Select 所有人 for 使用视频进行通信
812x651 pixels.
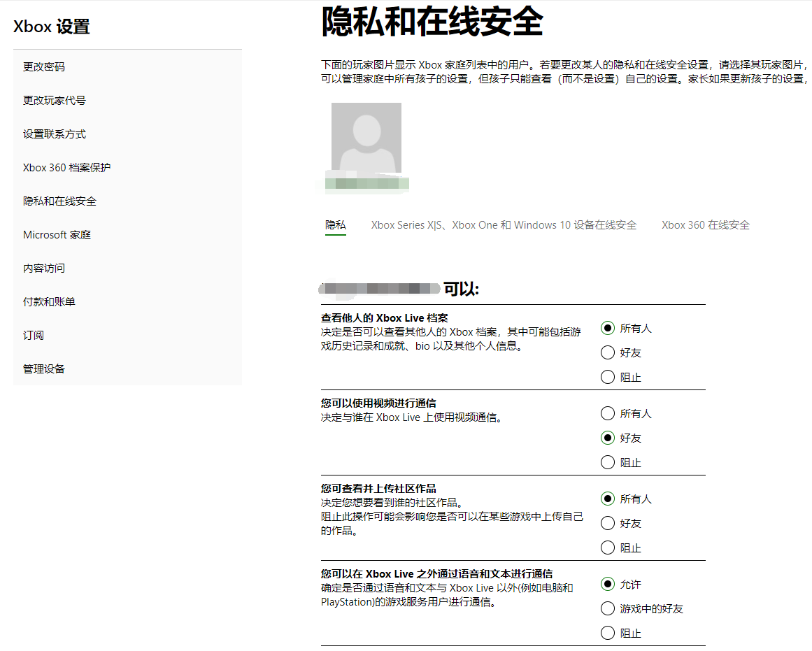(608, 413)
